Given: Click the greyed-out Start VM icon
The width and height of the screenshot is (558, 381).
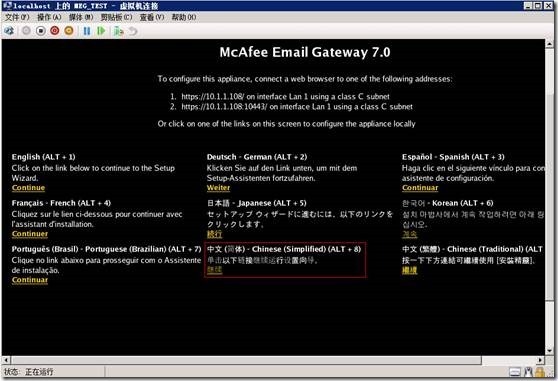Looking at the screenshot, I should point(26,31).
